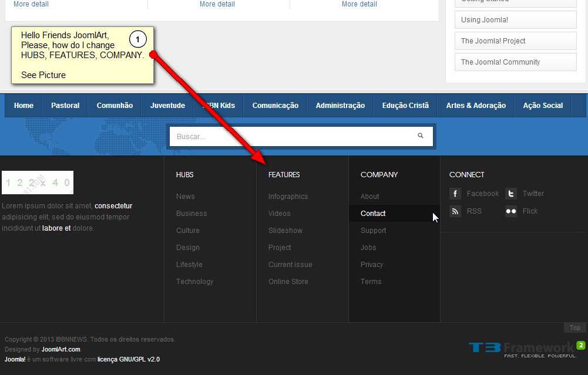Click the Infographics link under Features
The image size is (588, 375).
pyautogui.click(x=288, y=197)
